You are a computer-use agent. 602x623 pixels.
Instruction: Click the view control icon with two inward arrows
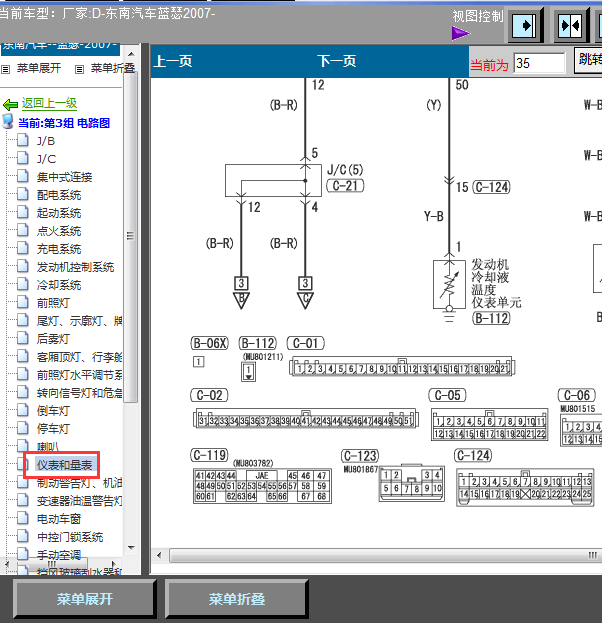(569, 25)
